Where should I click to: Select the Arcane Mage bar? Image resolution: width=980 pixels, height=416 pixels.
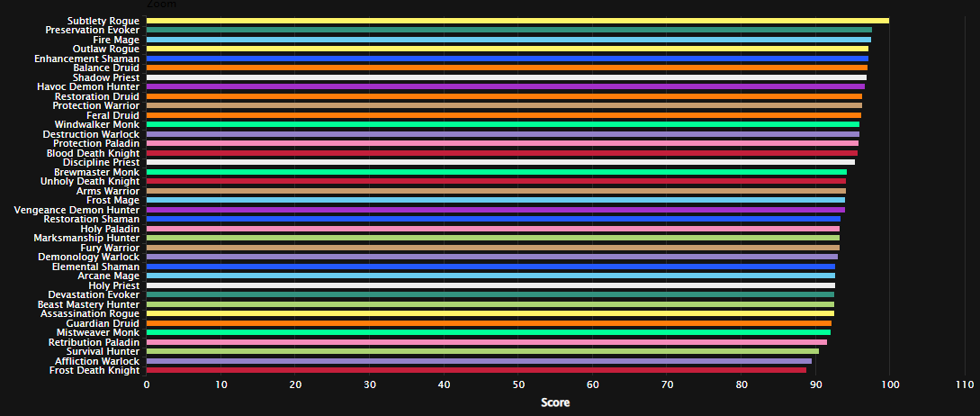pyautogui.click(x=490, y=276)
